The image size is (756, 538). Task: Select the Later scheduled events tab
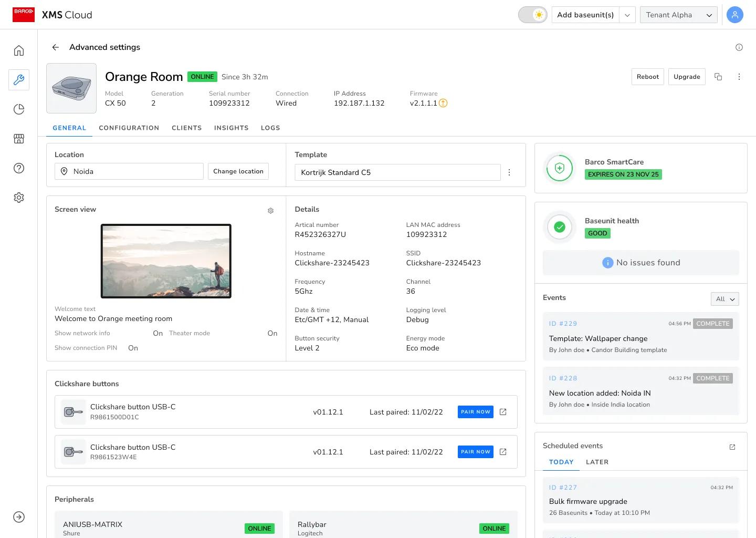click(597, 462)
